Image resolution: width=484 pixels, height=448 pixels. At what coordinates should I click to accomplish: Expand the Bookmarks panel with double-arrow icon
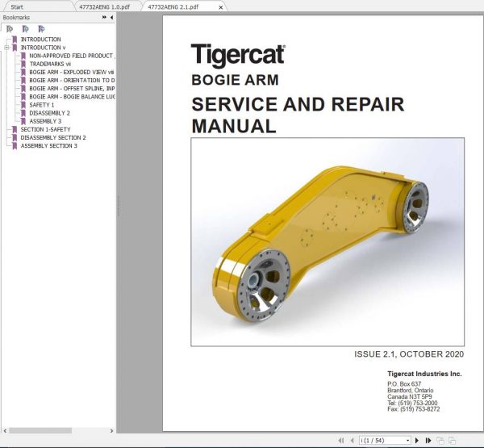click(x=104, y=17)
